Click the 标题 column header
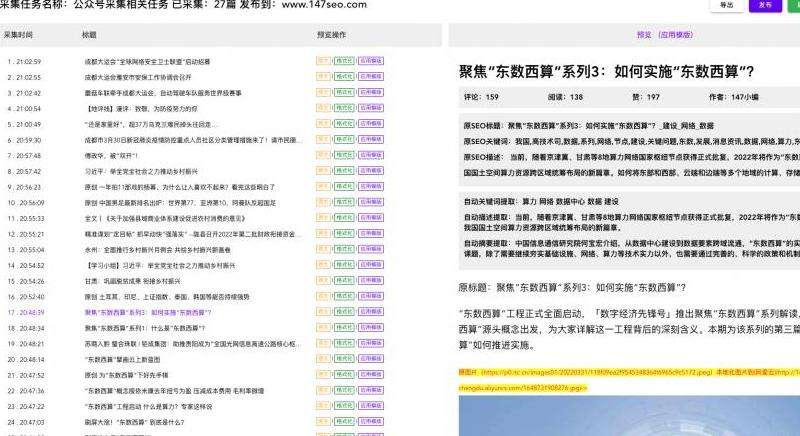Viewport: 800px width, 436px height. click(x=89, y=34)
